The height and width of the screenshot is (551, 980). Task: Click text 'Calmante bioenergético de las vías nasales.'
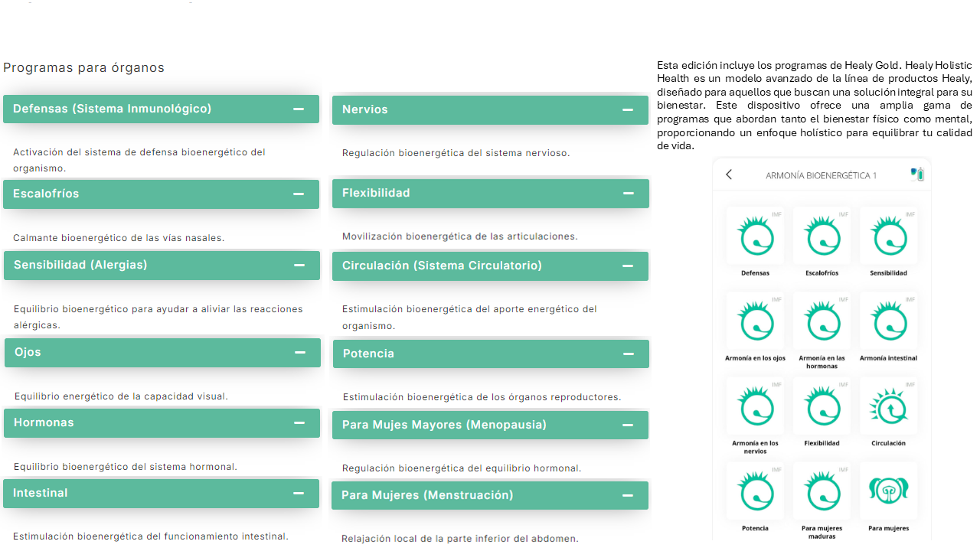tap(119, 238)
